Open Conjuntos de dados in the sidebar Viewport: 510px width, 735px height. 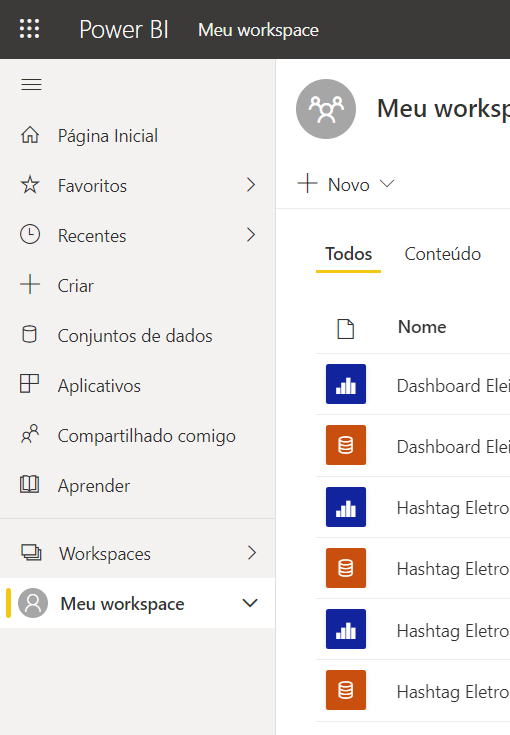(135, 336)
